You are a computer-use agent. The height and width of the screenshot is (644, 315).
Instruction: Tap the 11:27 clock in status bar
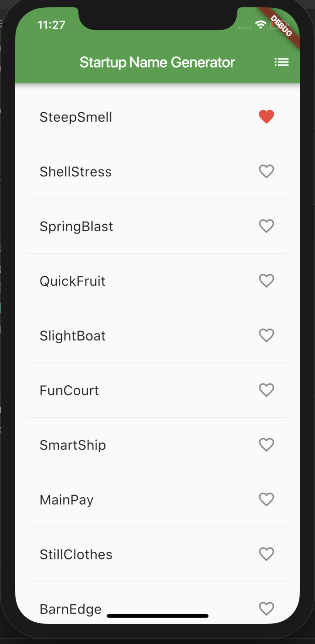pos(51,25)
